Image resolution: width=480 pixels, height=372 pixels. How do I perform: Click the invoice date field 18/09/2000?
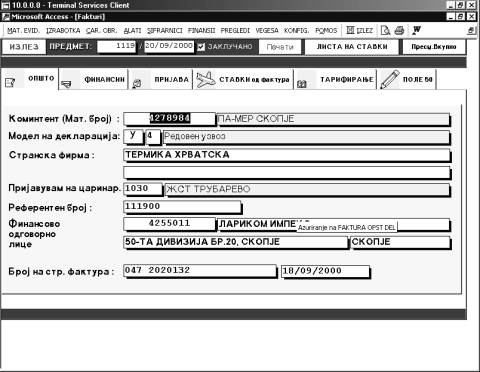pos(325,271)
